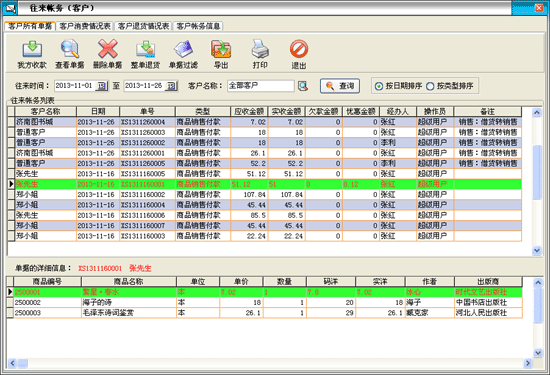
Task: Click the 删除单据 red X icon
Action: pos(107,49)
